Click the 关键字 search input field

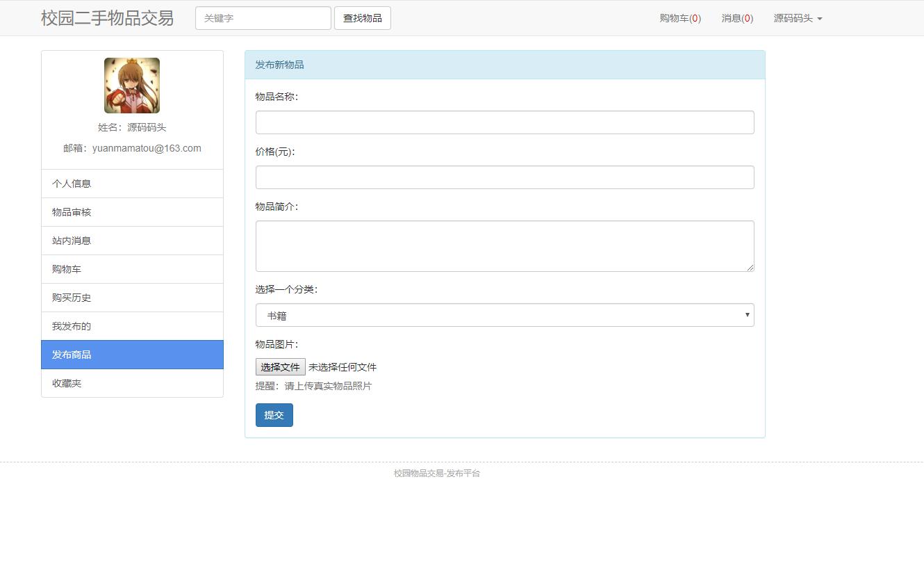pos(263,18)
